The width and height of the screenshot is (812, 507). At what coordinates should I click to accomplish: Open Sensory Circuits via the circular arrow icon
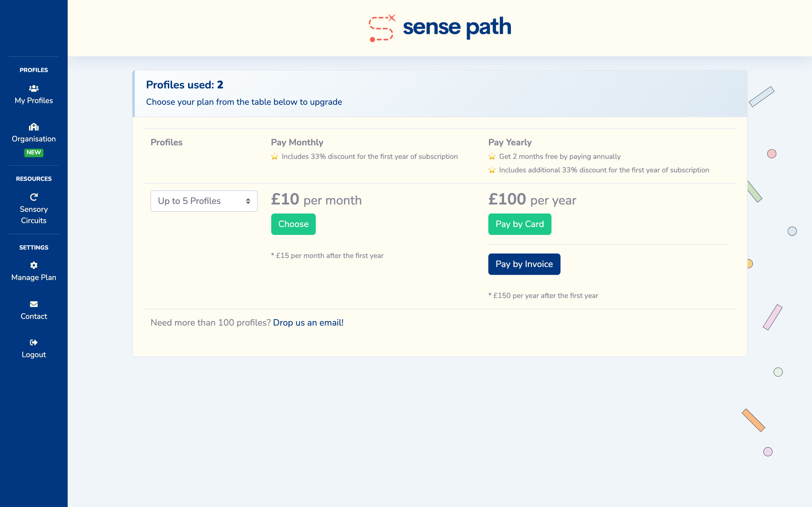click(x=34, y=197)
